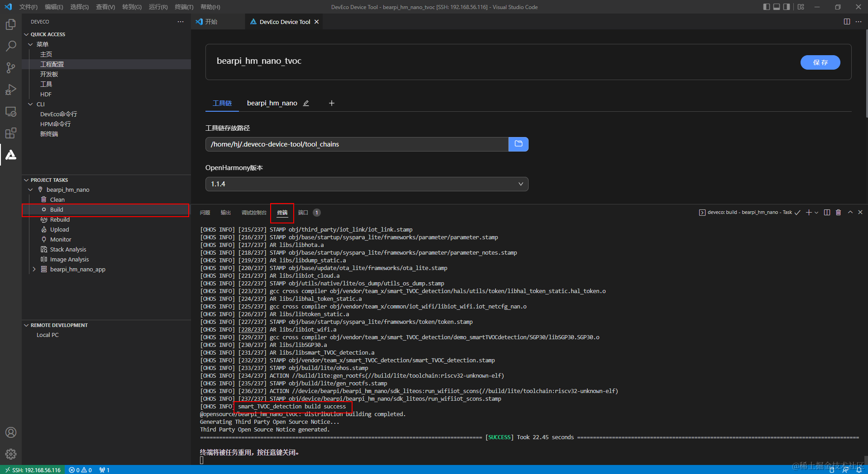Run the Upload project task
The width and height of the screenshot is (868, 474).
click(106, 230)
